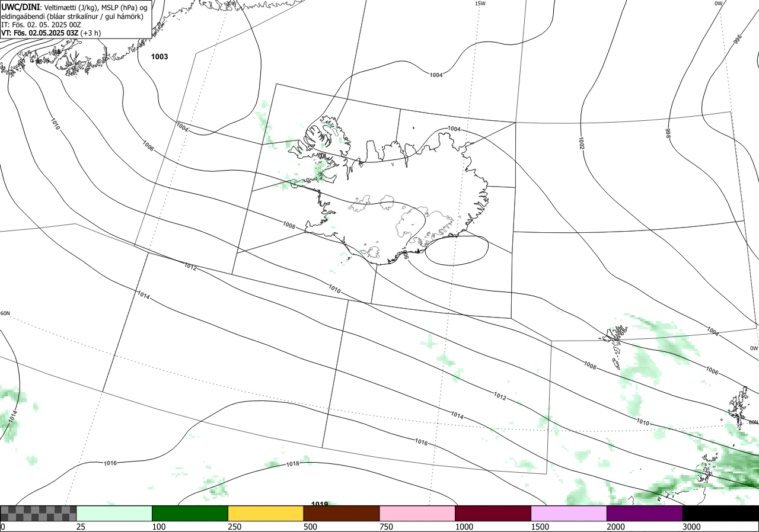Click the legend value '3000'
This screenshot has height=532, width=759.
[693, 527]
